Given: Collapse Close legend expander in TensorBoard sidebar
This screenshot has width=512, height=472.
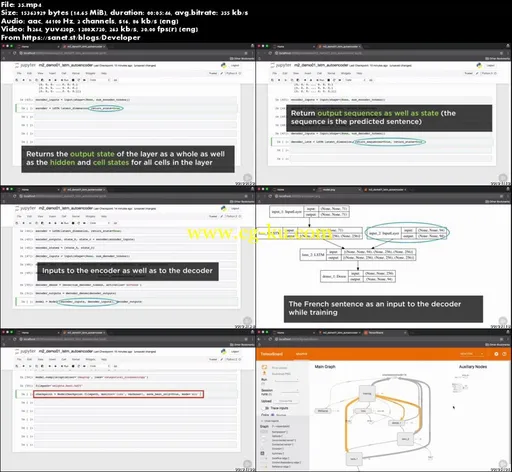Looking at the screenshot, I should pos(270,421).
